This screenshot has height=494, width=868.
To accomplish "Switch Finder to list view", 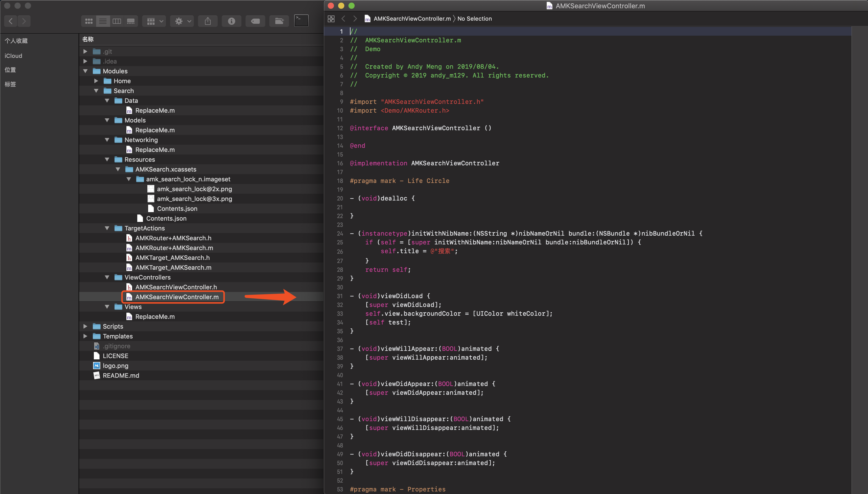I will coord(103,21).
